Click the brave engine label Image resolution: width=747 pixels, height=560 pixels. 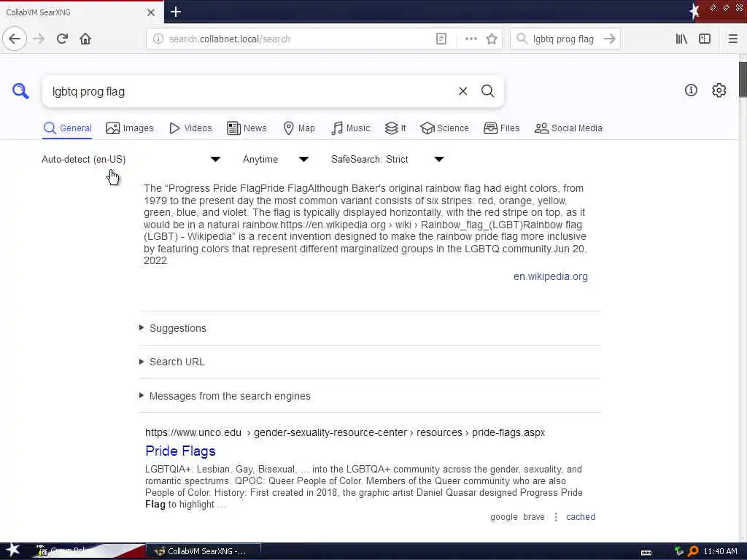(533, 517)
